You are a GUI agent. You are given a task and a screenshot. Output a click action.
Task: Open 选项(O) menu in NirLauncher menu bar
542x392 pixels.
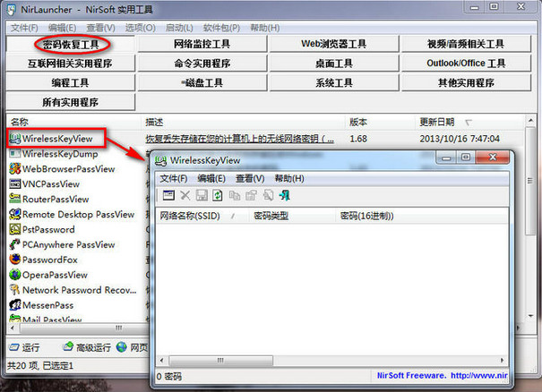click(x=140, y=29)
